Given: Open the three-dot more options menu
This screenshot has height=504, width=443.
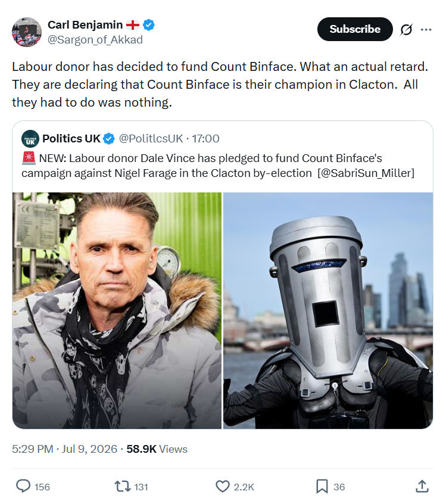Looking at the screenshot, I should [426, 30].
